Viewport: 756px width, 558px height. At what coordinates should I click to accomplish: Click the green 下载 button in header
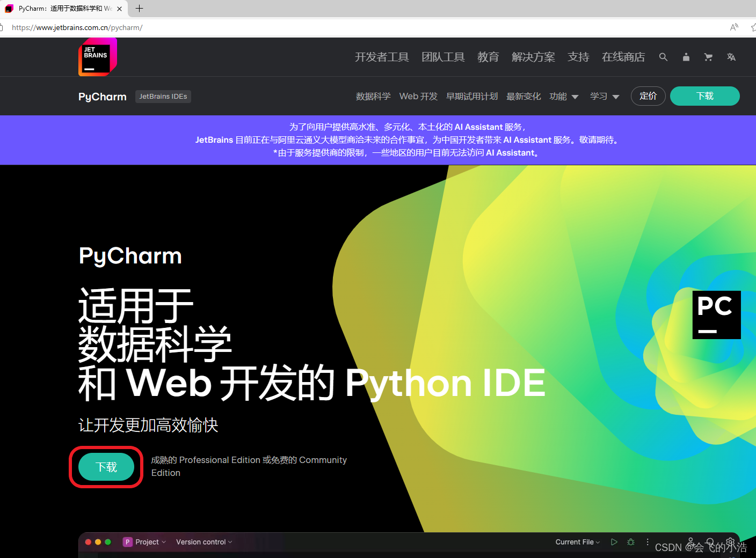(705, 96)
